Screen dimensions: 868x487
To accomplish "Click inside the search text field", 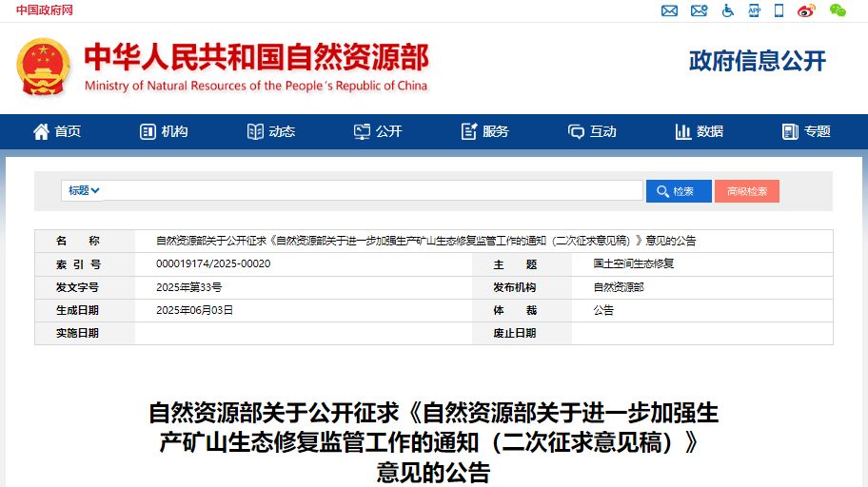I will point(371,190).
